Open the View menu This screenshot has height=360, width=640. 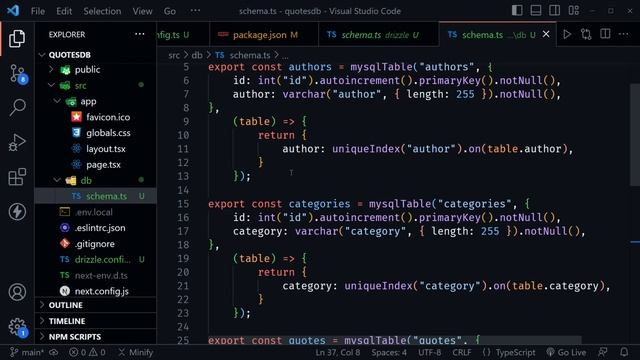(x=142, y=11)
